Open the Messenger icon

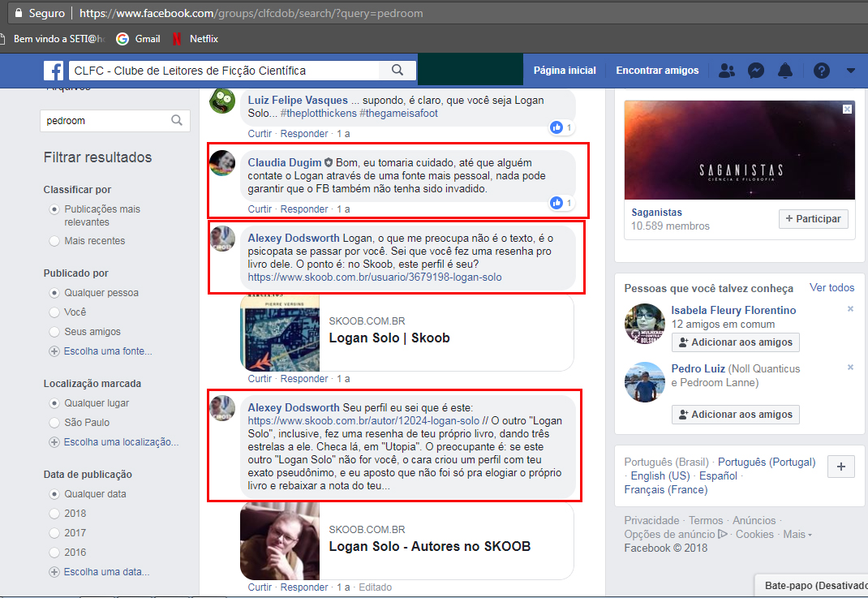[755, 71]
